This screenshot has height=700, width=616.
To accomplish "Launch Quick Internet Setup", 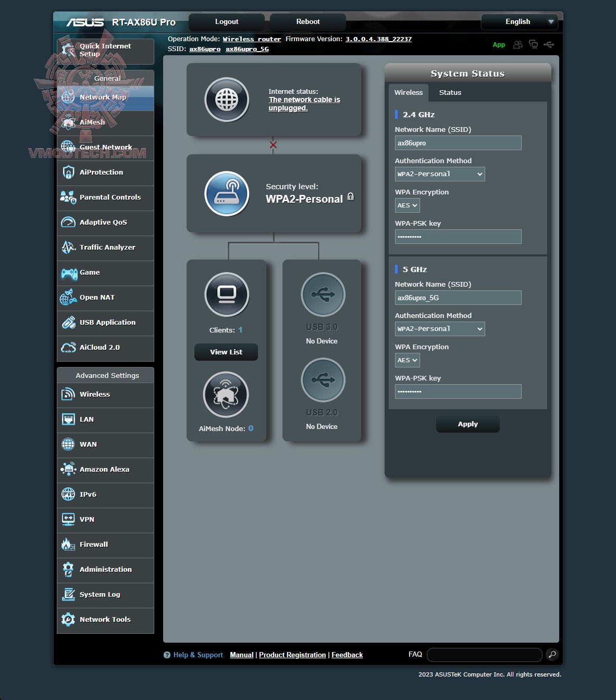I will pyautogui.click(x=105, y=51).
